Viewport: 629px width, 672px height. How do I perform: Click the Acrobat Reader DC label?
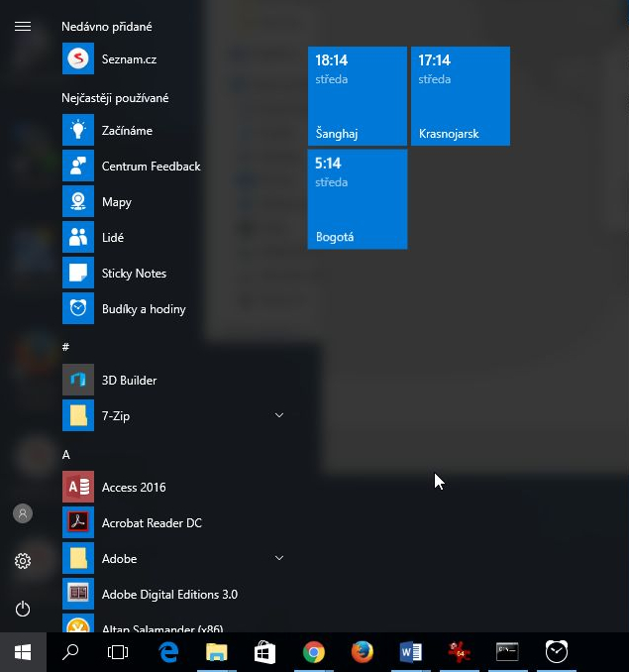(x=152, y=523)
